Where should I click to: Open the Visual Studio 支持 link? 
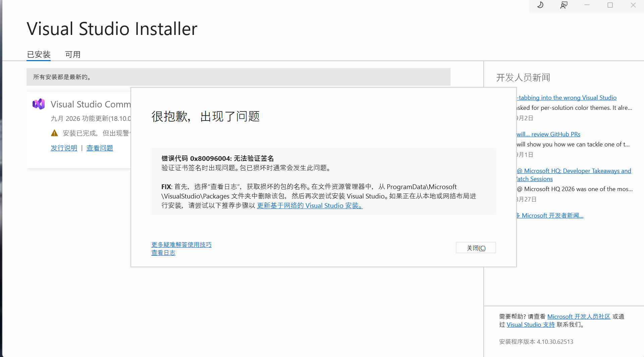pyautogui.click(x=531, y=325)
